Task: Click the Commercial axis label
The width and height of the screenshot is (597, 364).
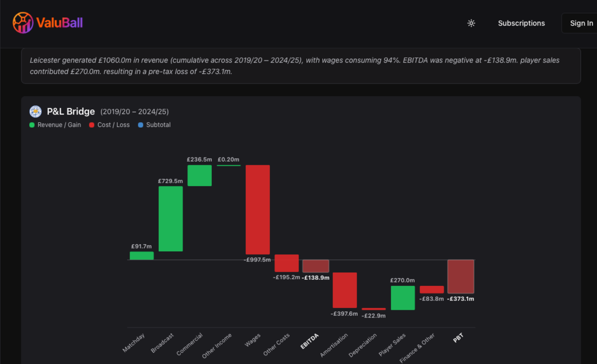Action: (190, 344)
